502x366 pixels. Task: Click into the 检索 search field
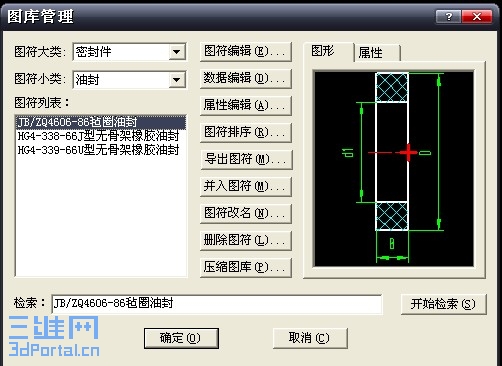click(x=217, y=304)
